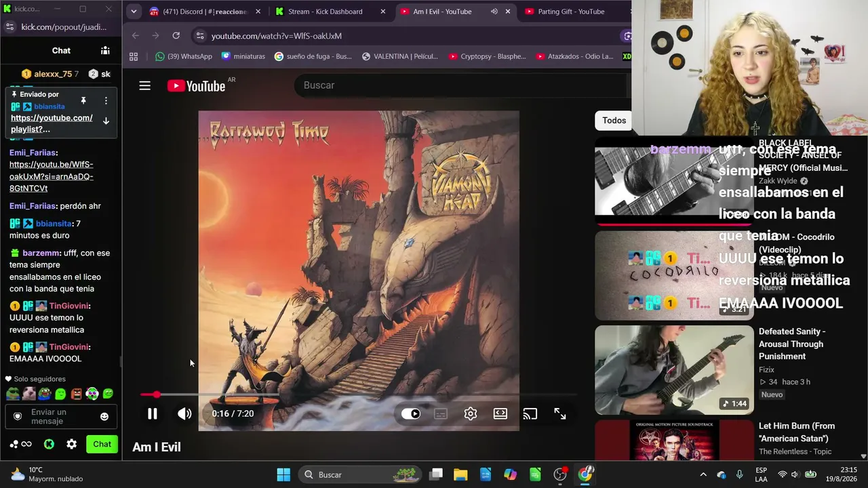The image size is (868, 488).
Task: Open Copilot from the taskbar
Action: (x=510, y=474)
